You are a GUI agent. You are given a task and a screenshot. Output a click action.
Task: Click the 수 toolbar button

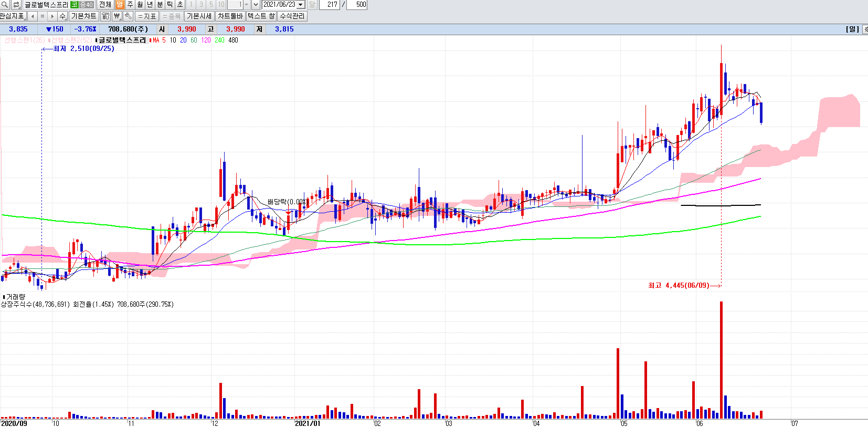(x=63, y=16)
